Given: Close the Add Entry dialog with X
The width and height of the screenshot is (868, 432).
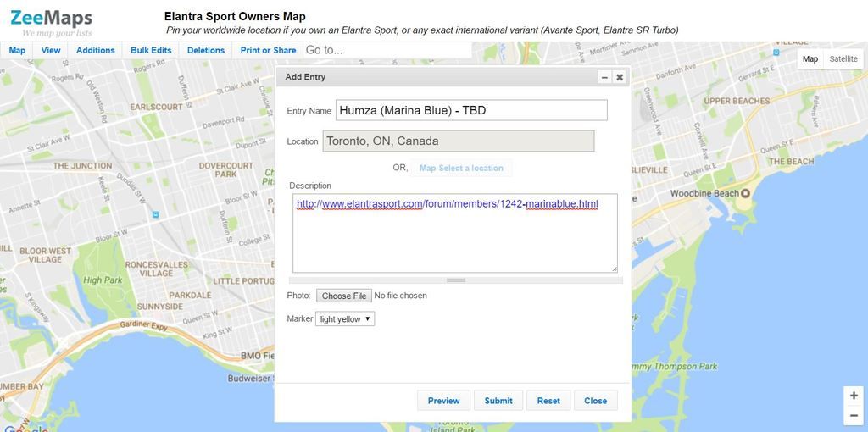Looking at the screenshot, I should point(620,77).
